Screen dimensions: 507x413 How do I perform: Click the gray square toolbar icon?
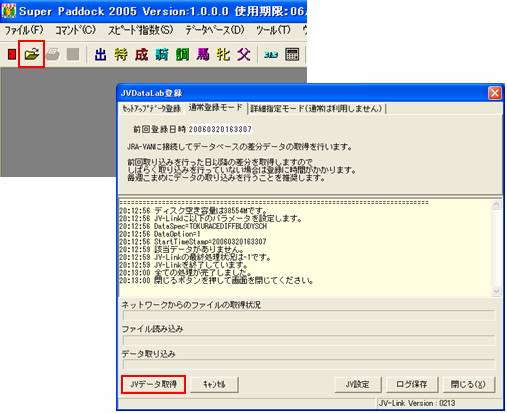73,54
